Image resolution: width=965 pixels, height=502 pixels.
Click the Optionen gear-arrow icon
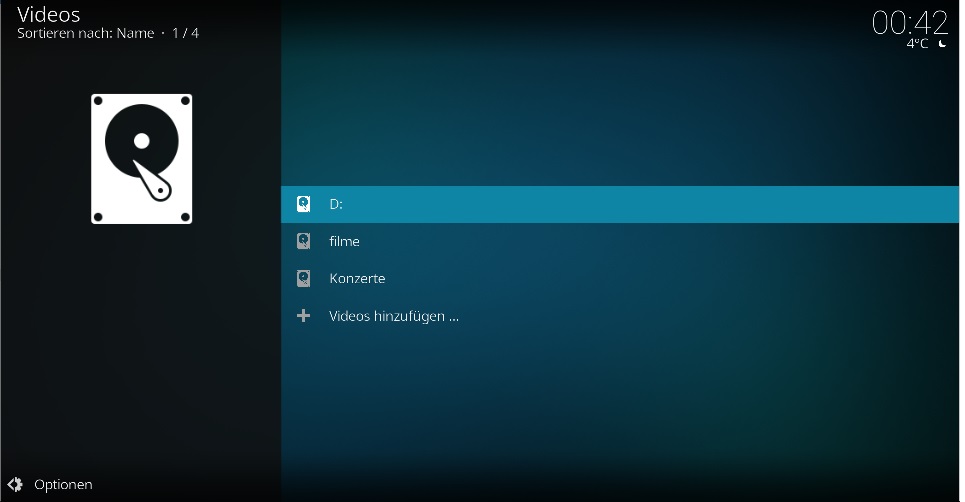point(15,485)
